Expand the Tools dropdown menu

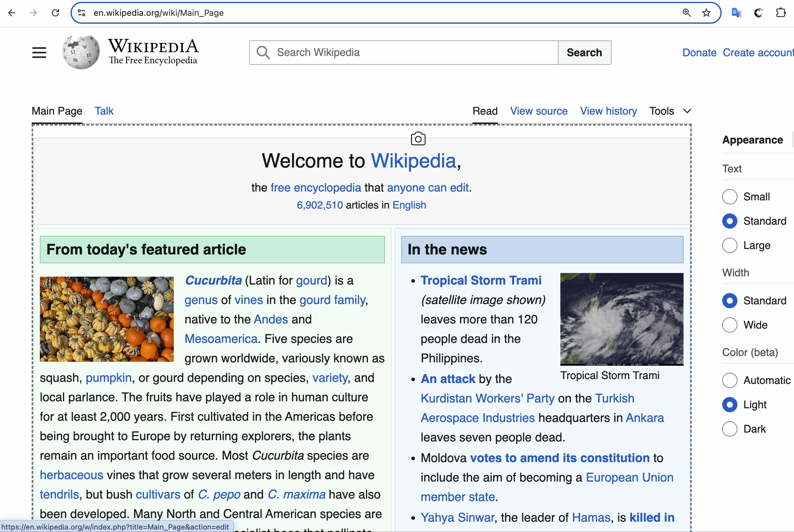click(670, 111)
